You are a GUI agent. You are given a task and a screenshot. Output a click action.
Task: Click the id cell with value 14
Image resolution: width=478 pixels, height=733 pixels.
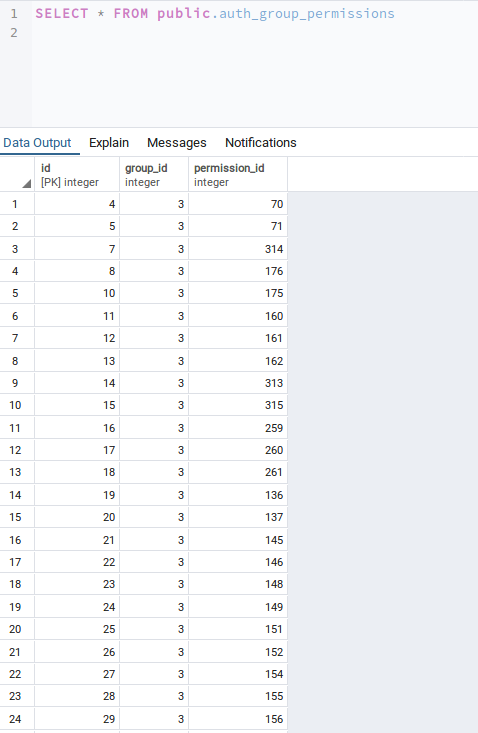[x=77, y=383]
